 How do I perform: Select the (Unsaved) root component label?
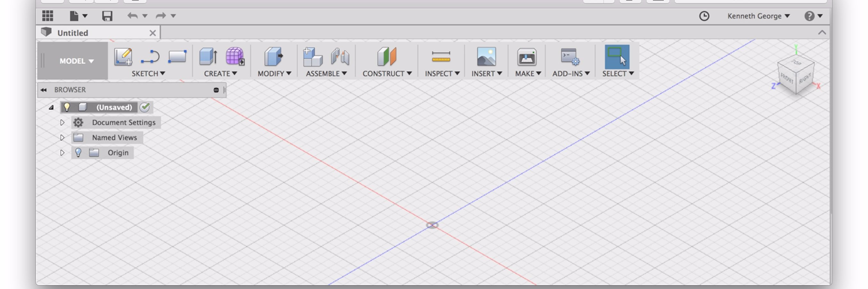click(x=114, y=107)
